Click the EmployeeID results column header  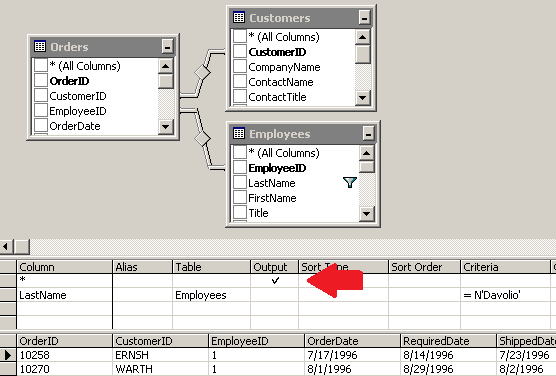[x=256, y=341]
